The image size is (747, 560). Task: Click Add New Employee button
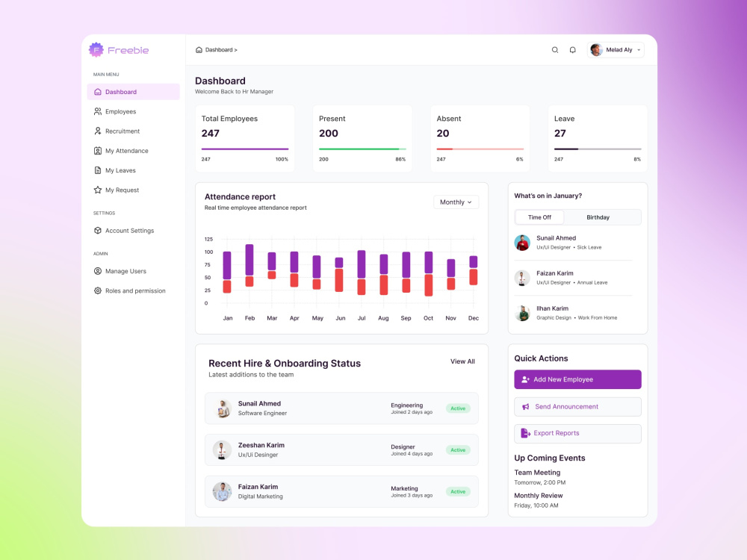click(577, 379)
